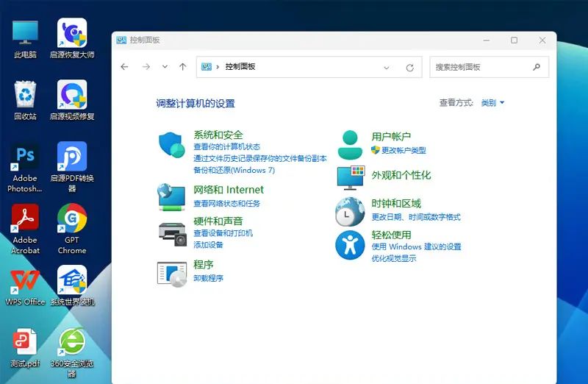Screen dimensions: 588x384
Task: Open 优化视觉显示 link
Action: [x=394, y=258]
